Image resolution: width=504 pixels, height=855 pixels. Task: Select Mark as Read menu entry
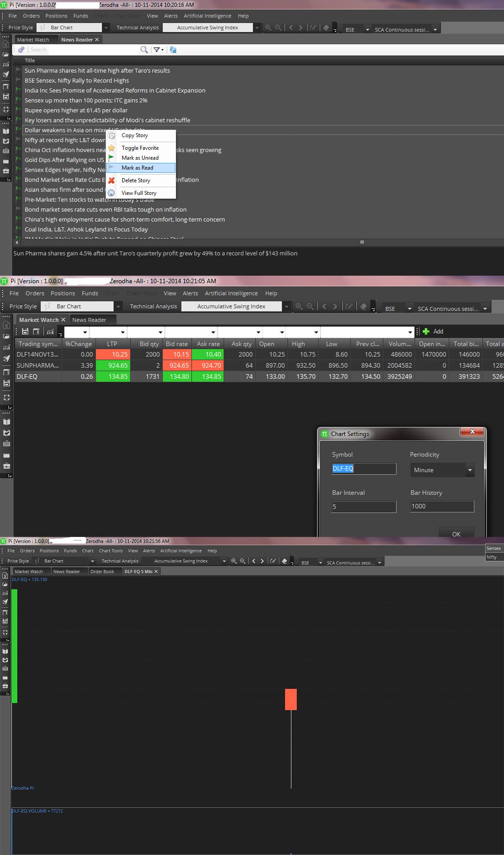(x=141, y=168)
